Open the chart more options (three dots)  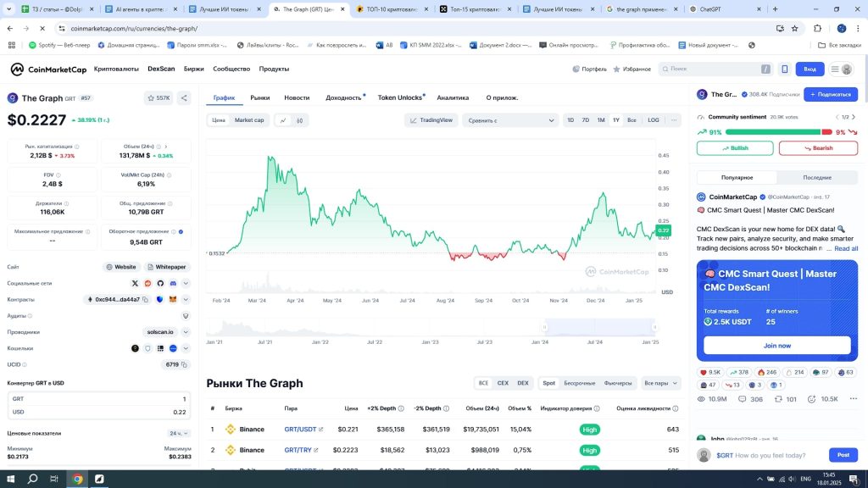coord(674,120)
